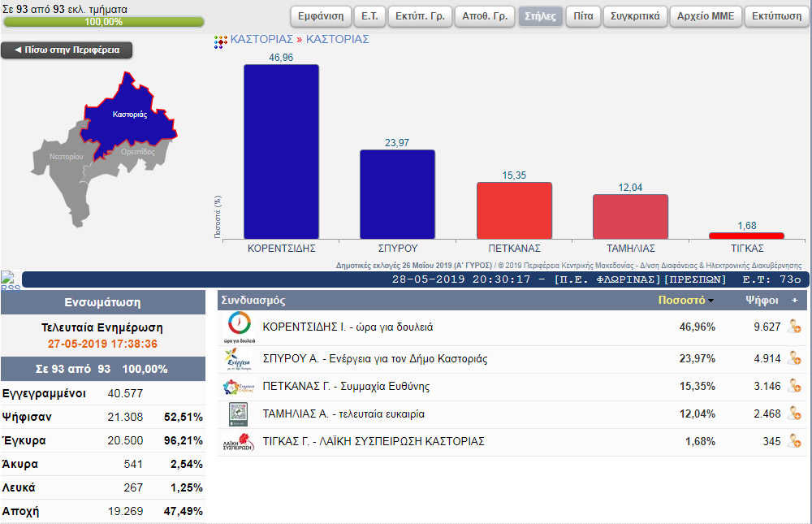
Task: Click candidate icon in ΠΕΤΚΑΝΑΣ row
Action: point(793,386)
